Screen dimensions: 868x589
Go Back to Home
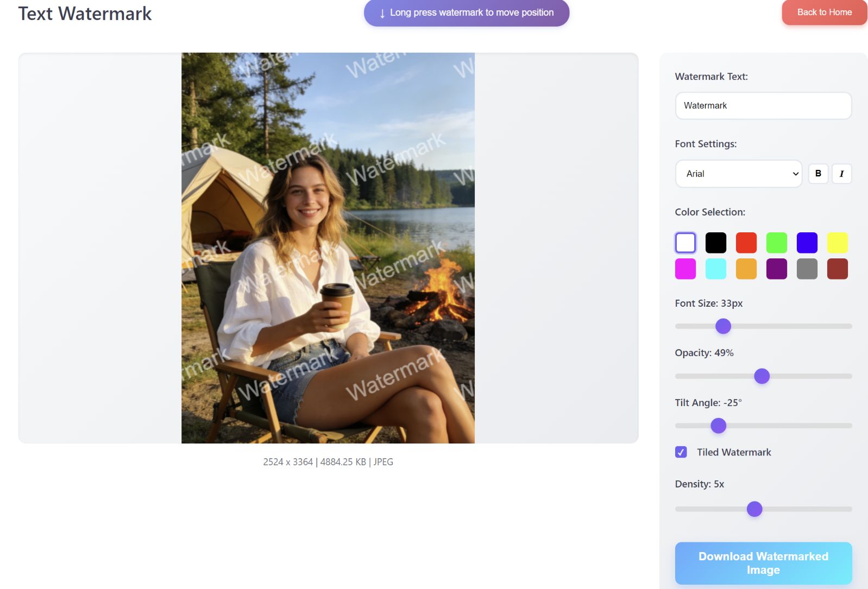click(x=824, y=12)
